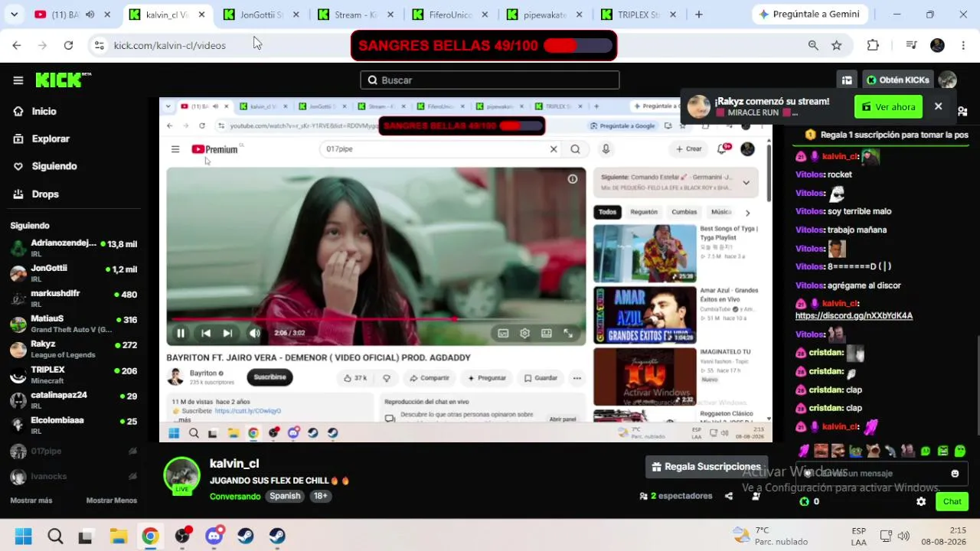This screenshot has height=551, width=980.
Task: Click the Chrome icon in the taskbar
Action: [150, 536]
